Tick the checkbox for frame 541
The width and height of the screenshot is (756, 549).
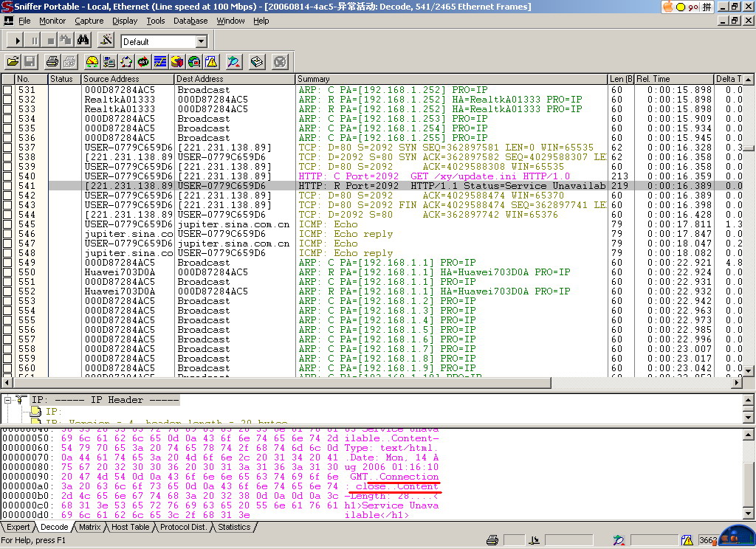click(7, 186)
